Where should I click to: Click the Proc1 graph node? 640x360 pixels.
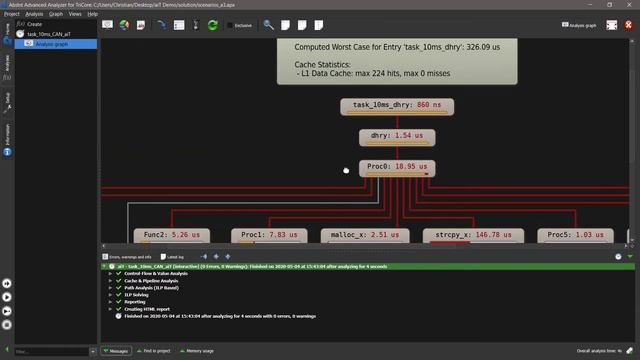(269, 236)
